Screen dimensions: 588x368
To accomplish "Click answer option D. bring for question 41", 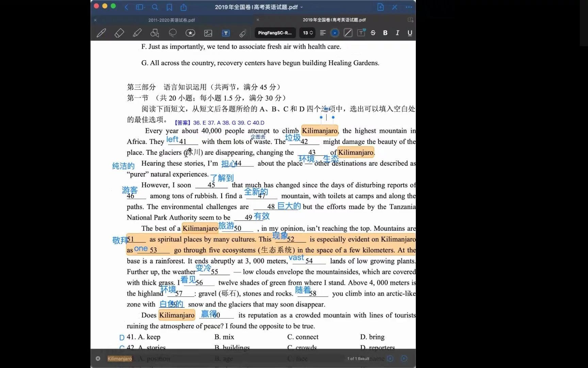I will [x=372, y=337].
